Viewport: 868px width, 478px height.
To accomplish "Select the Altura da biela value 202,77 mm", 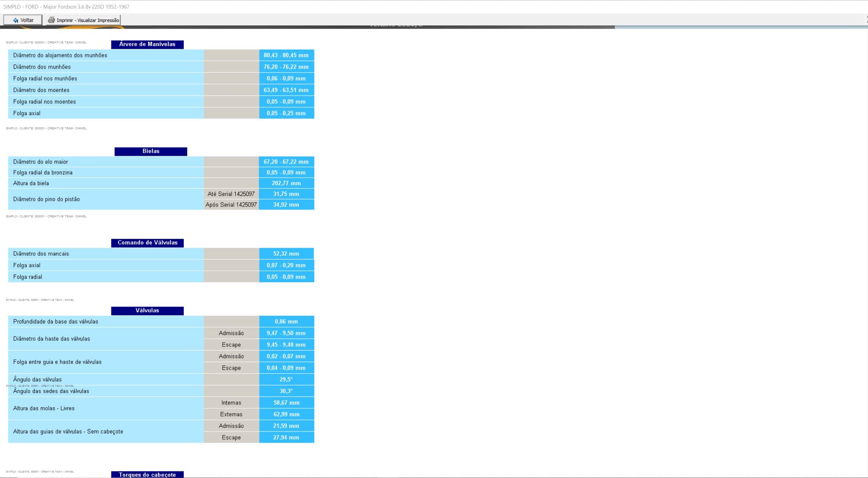I will pyautogui.click(x=286, y=183).
